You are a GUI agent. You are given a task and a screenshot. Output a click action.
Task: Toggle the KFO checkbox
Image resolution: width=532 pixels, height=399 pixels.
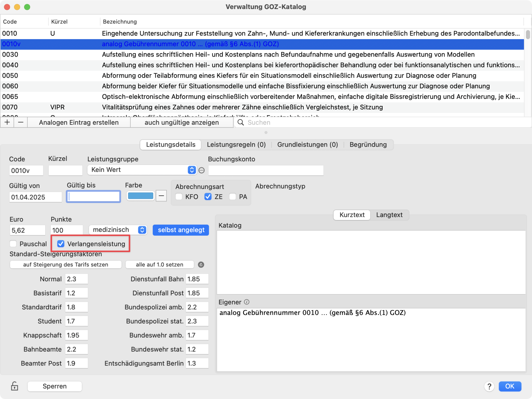click(179, 197)
